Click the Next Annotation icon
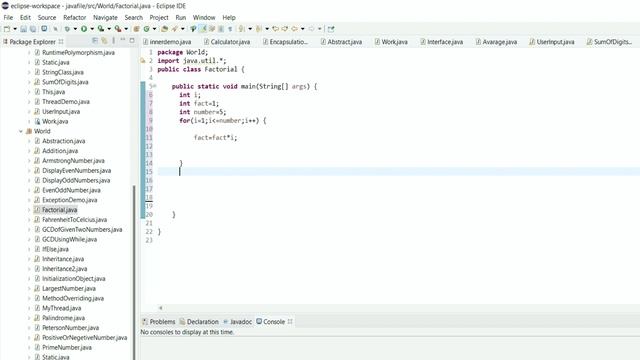This screenshot has width=640, height=360. click(x=242, y=29)
